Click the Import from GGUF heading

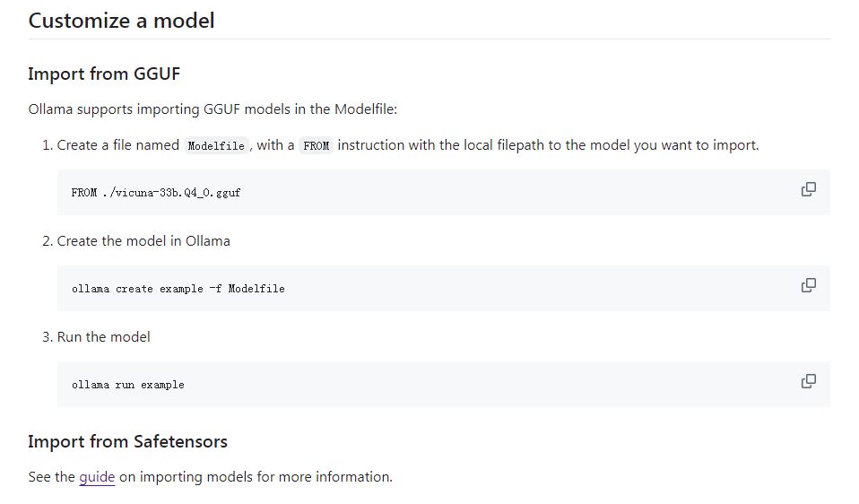pyautogui.click(x=104, y=74)
